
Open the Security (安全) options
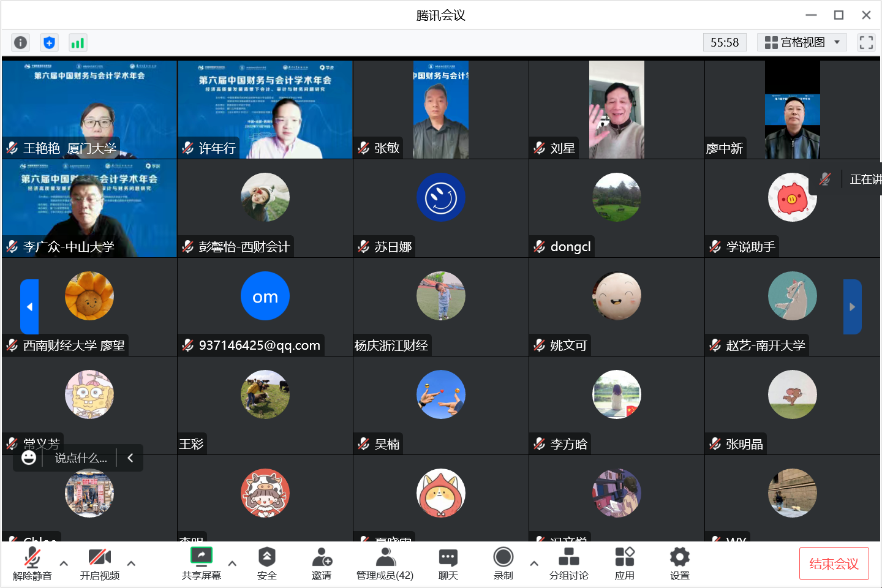(266, 563)
